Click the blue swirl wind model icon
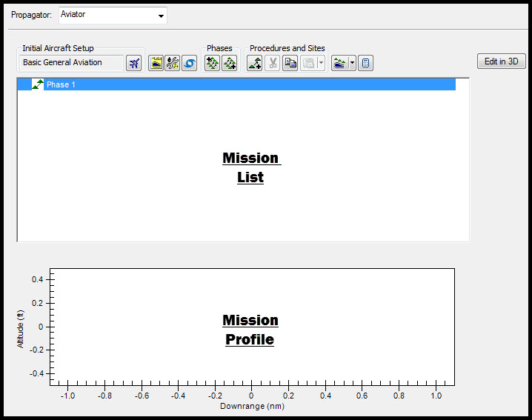532x420 pixels. click(x=190, y=63)
